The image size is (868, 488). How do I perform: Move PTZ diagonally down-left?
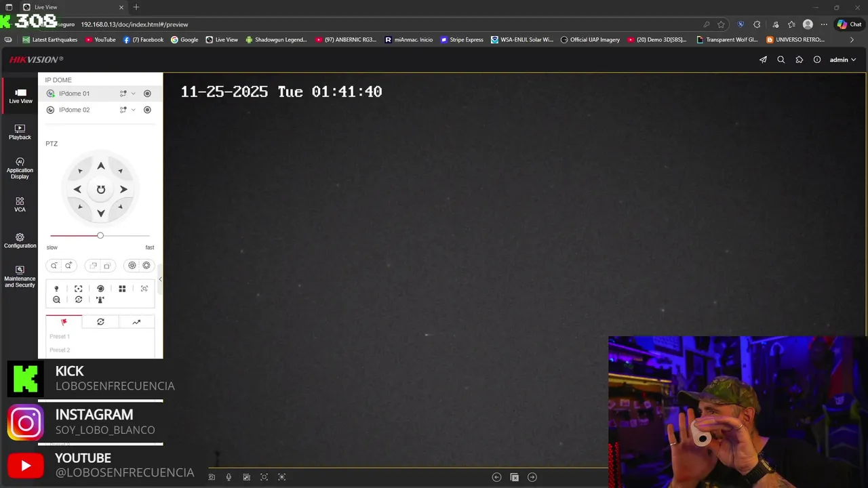click(81, 207)
